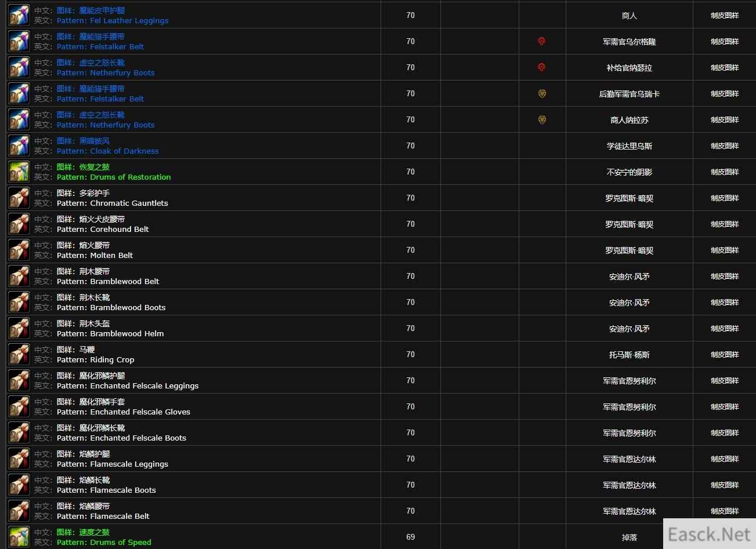
Task: Open link Pattern: Cloak of Darkness
Action: (107, 151)
